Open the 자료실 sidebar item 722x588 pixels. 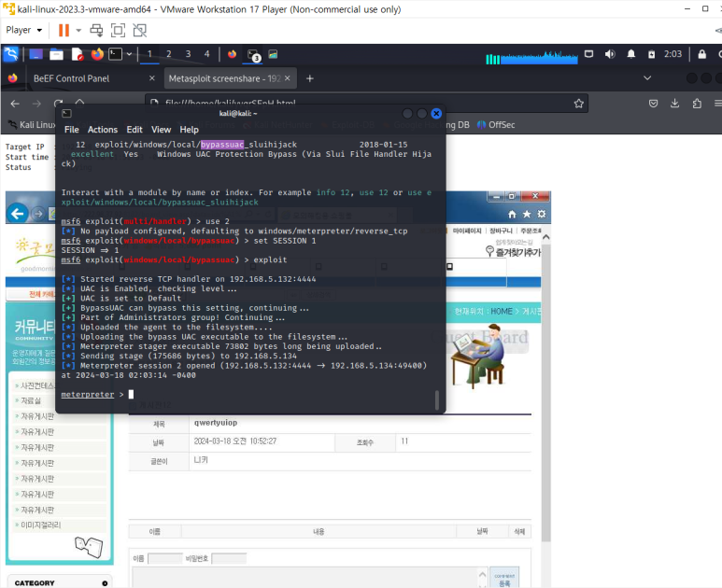[x=31, y=400]
